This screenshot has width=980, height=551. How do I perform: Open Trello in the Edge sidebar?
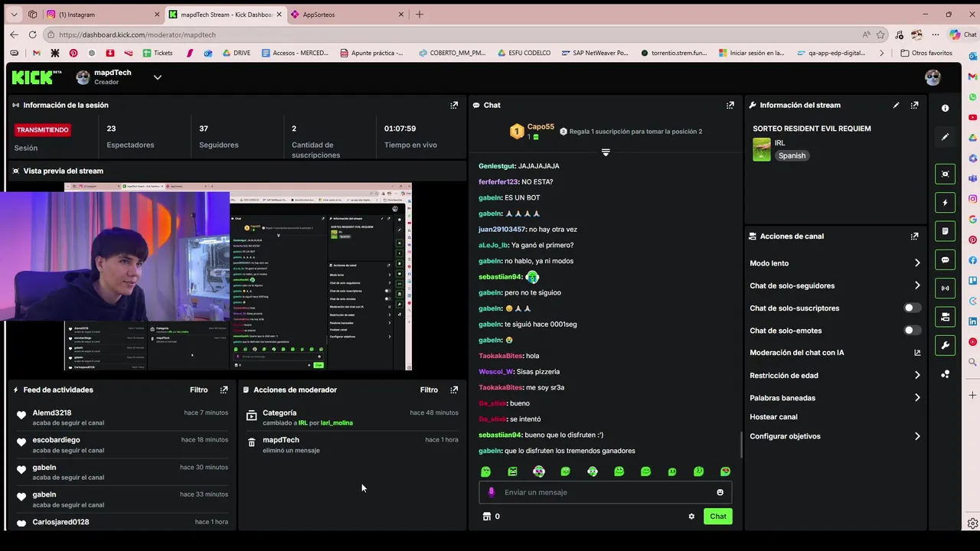[x=972, y=280]
